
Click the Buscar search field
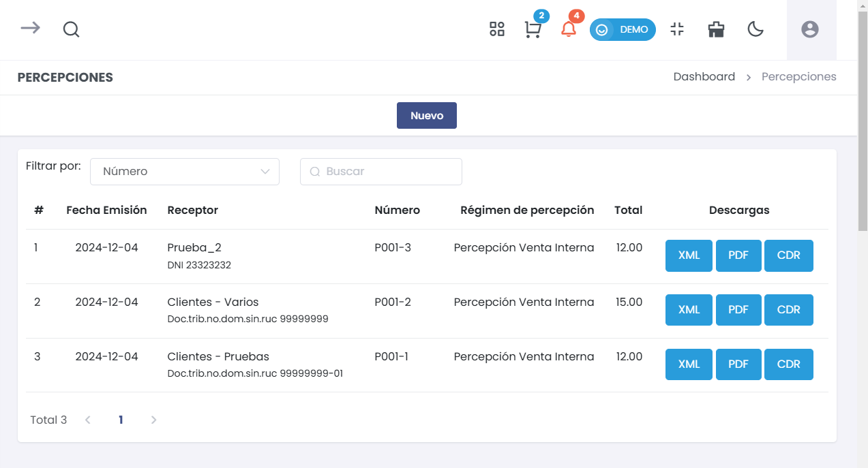389,172
